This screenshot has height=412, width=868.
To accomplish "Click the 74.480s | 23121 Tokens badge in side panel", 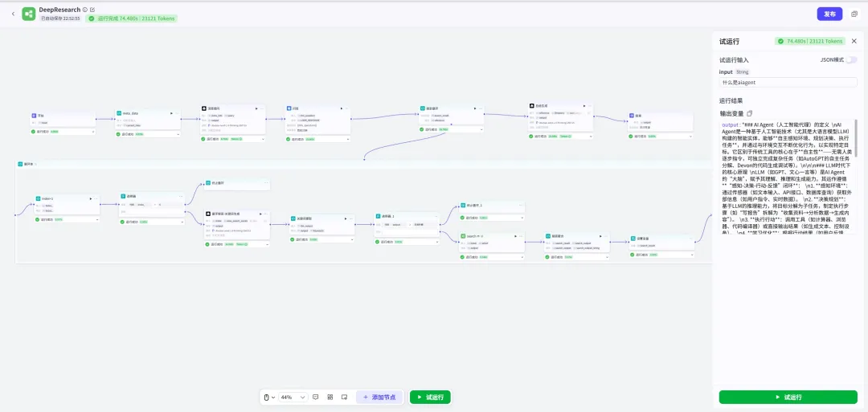I will [810, 41].
